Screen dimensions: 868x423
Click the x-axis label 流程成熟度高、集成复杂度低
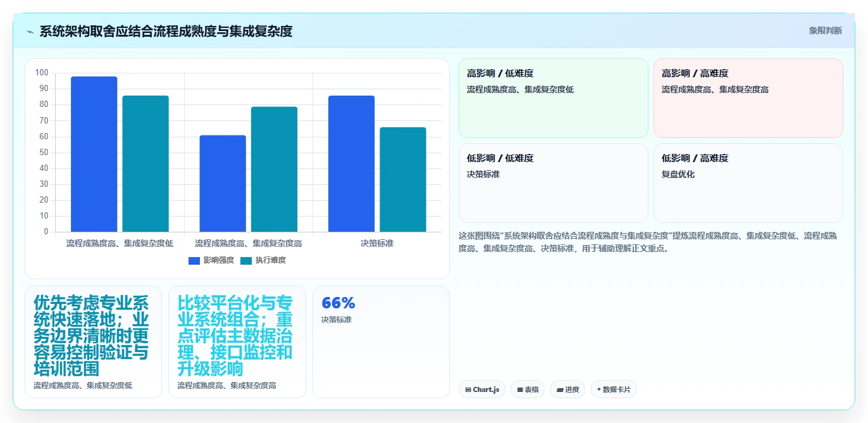click(120, 243)
